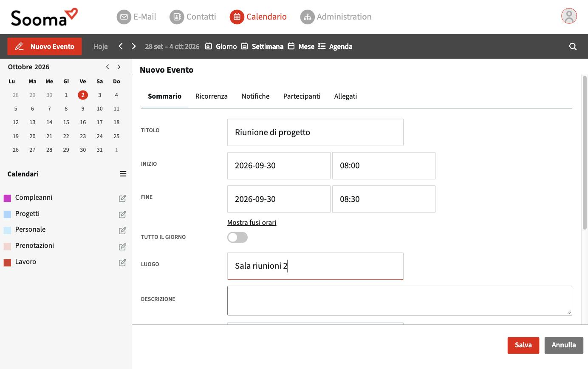Click the Inizio time field 08:00
Image resolution: width=588 pixels, height=369 pixels.
click(x=384, y=165)
